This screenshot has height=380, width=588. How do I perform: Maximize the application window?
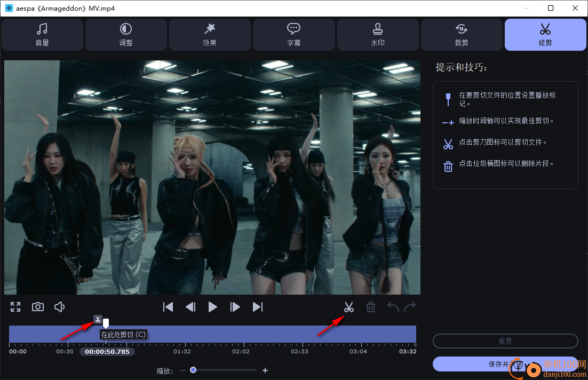click(x=551, y=8)
